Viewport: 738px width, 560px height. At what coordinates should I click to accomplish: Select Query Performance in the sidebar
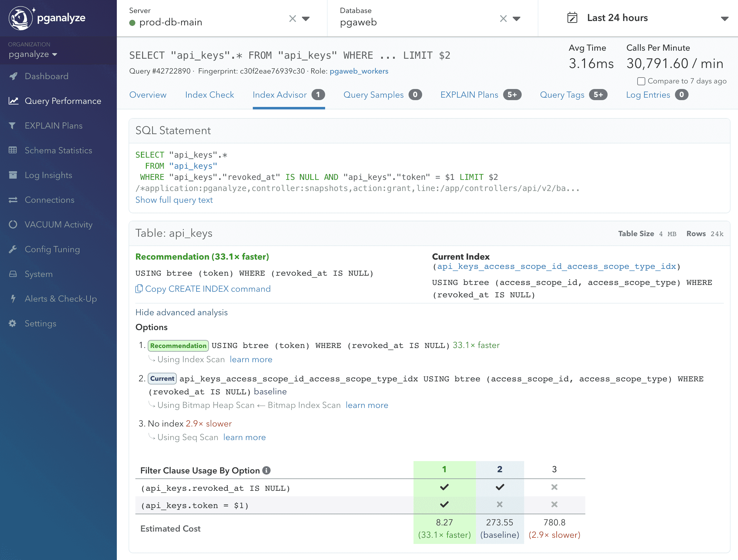63,101
